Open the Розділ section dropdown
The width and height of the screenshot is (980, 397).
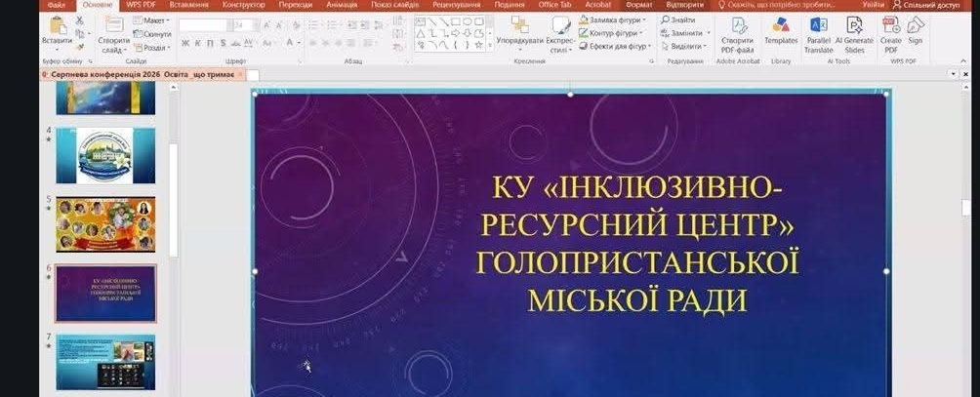click(x=152, y=48)
